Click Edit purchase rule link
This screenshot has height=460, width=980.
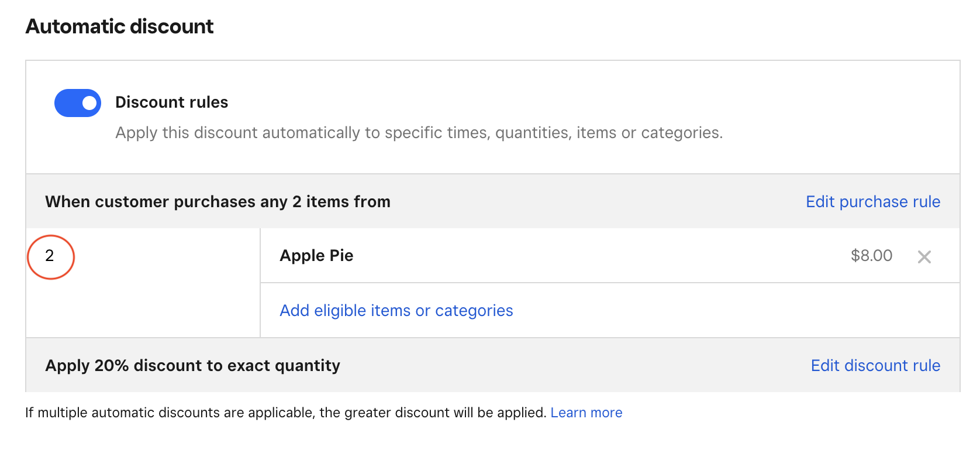click(x=872, y=201)
